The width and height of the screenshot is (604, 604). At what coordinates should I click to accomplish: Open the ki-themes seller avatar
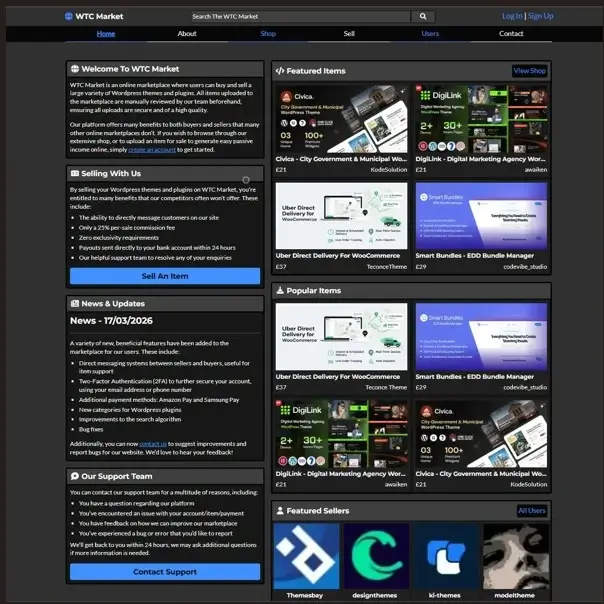tap(446, 556)
